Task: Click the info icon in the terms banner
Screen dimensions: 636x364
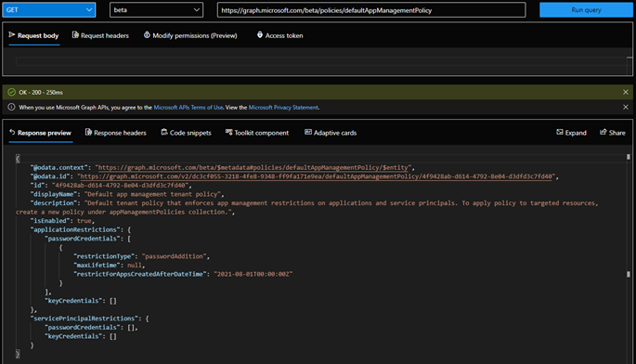Action: pos(11,107)
